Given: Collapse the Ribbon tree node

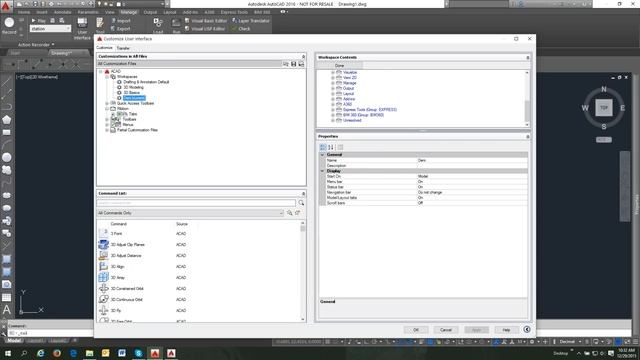Looking at the screenshot, I should 107,109.
